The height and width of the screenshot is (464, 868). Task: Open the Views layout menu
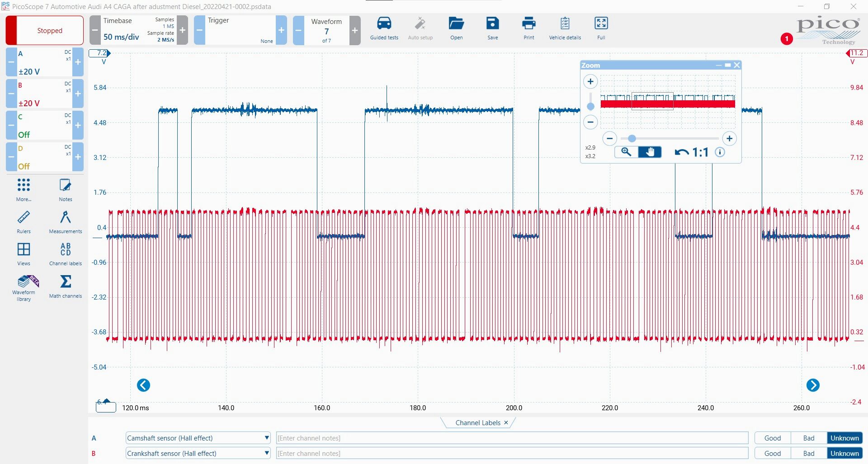coord(24,249)
